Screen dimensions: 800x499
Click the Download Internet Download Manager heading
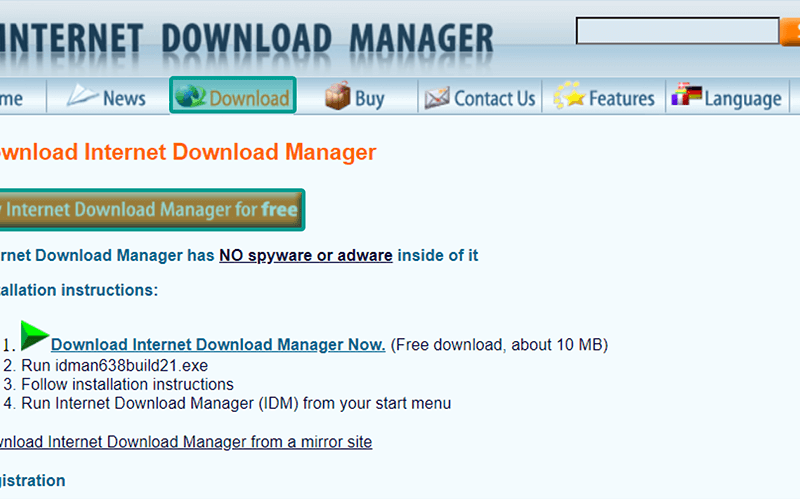pos(188,152)
